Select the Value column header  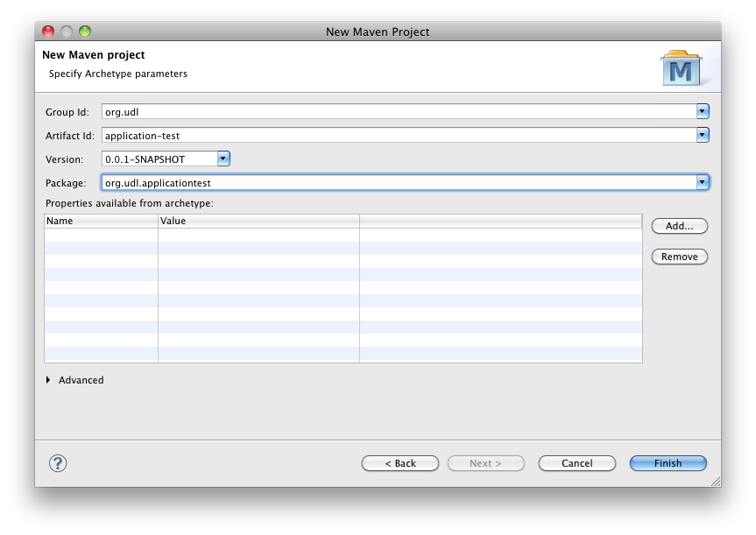[x=258, y=222]
